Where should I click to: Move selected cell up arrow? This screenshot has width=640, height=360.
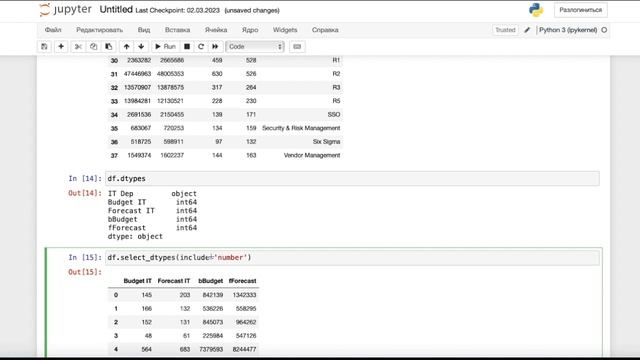pyautogui.click(x=127, y=47)
